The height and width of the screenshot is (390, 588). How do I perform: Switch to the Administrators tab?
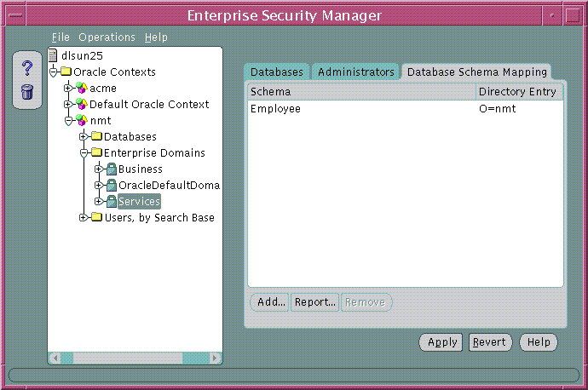coord(356,72)
